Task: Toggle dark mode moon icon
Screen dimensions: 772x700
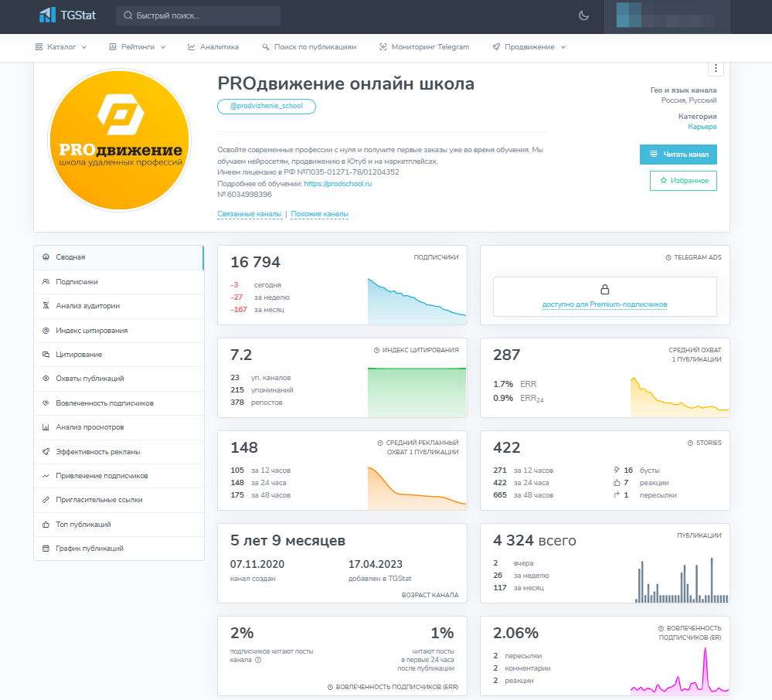Action: point(583,15)
